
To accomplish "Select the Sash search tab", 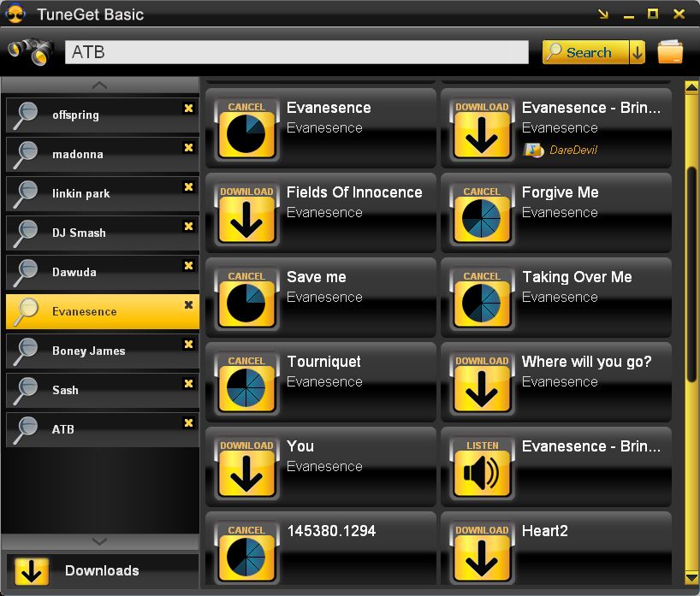I will [x=102, y=390].
